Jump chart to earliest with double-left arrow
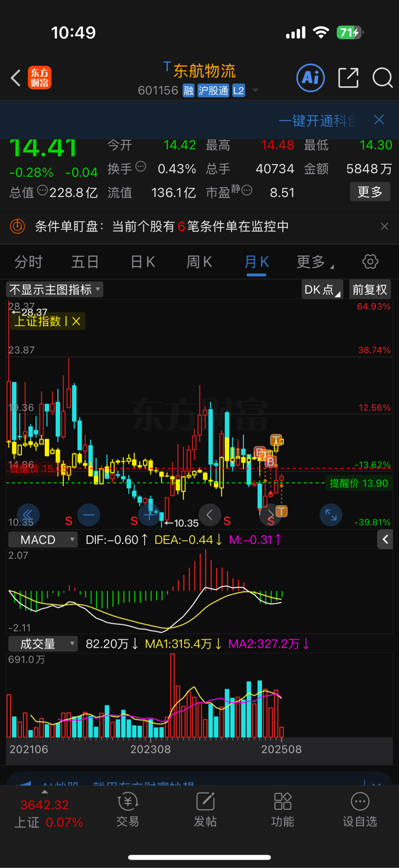Viewport: 399px width, 868px height. coord(28,515)
